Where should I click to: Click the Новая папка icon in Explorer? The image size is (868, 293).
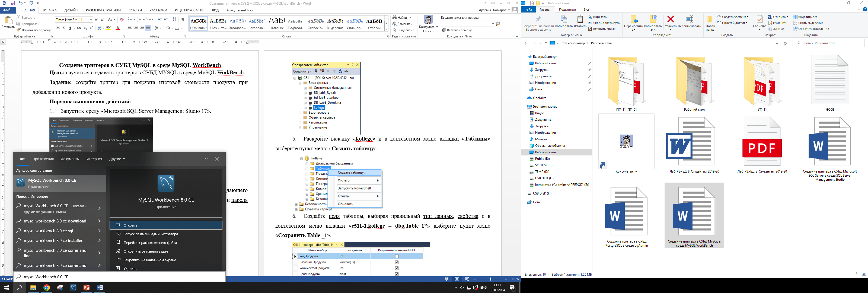(x=710, y=20)
